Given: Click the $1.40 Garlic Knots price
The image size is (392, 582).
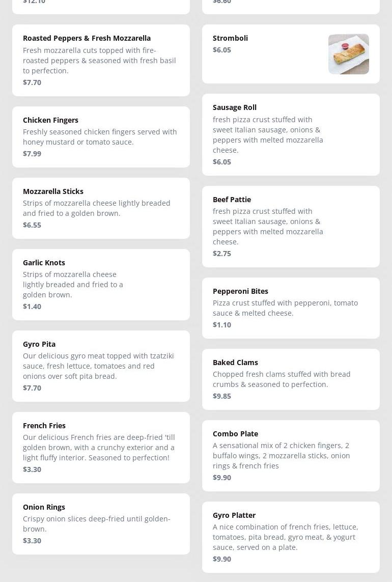Looking at the screenshot, I should (x=32, y=307).
